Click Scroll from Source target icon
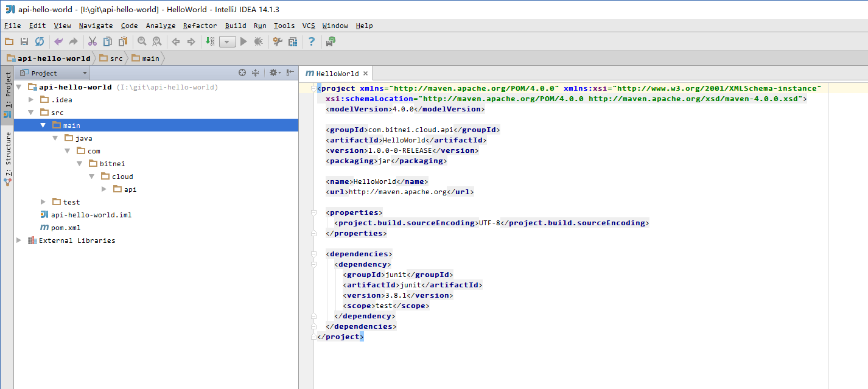This screenshot has width=868, height=389. [242, 72]
